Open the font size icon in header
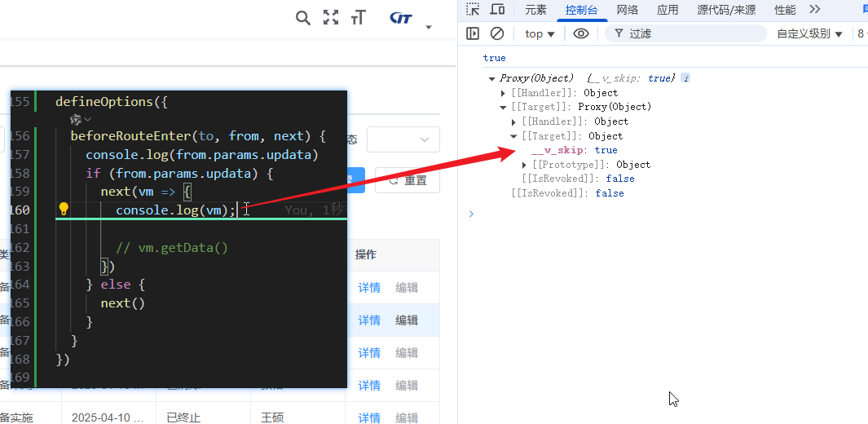The image size is (868, 424). (x=358, y=18)
